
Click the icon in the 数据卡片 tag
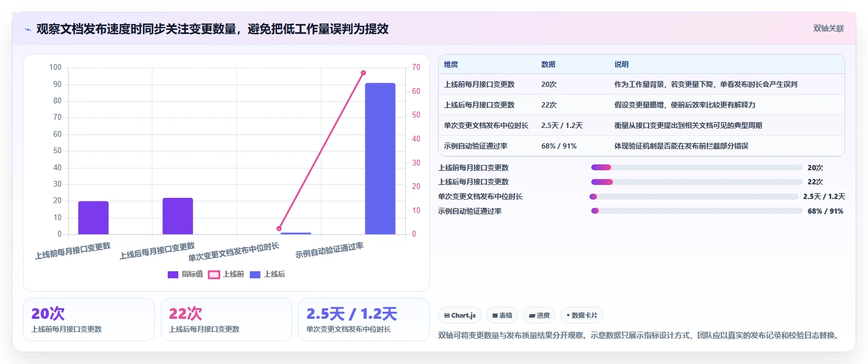tap(568, 315)
